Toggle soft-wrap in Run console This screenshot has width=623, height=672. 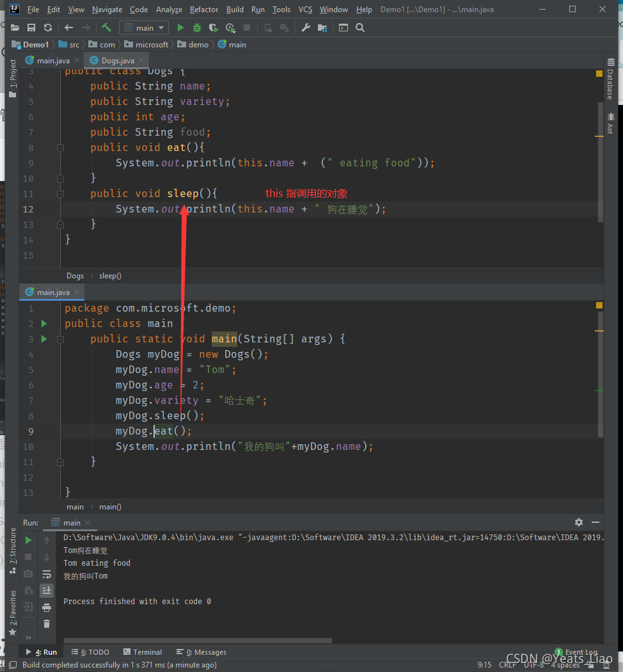click(x=47, y=574)
